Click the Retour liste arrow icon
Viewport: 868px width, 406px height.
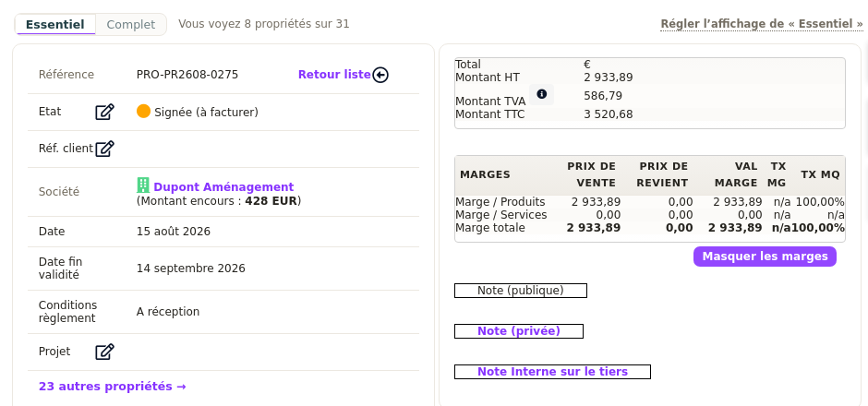click(380, 75)
